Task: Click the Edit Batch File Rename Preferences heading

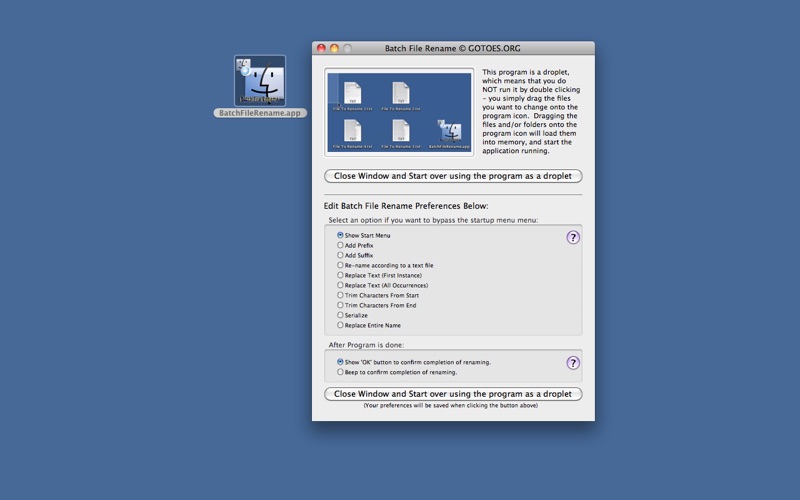Action: [x=406, y=206]
